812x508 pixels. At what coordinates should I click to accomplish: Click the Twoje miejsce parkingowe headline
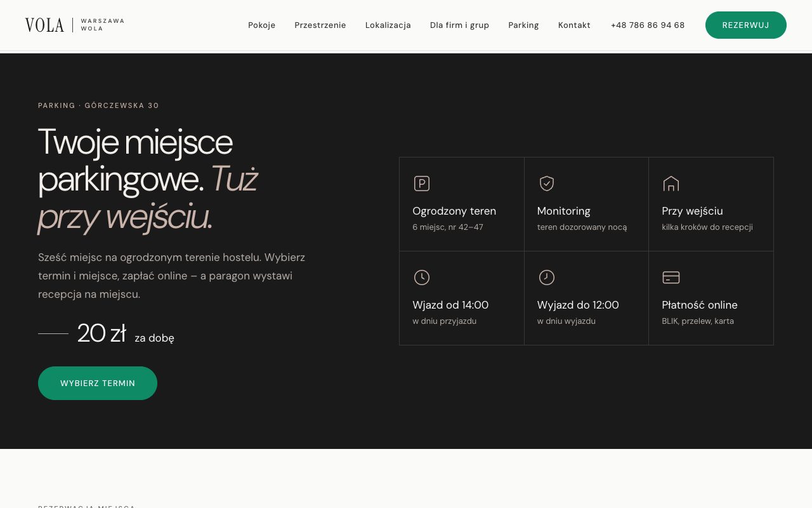point(148,179)
